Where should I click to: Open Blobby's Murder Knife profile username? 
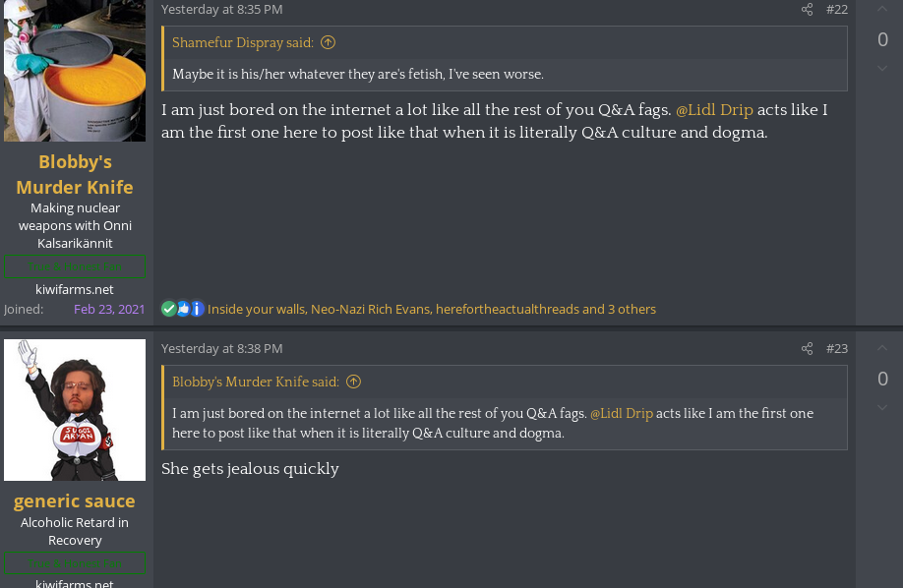click(75, 174)
